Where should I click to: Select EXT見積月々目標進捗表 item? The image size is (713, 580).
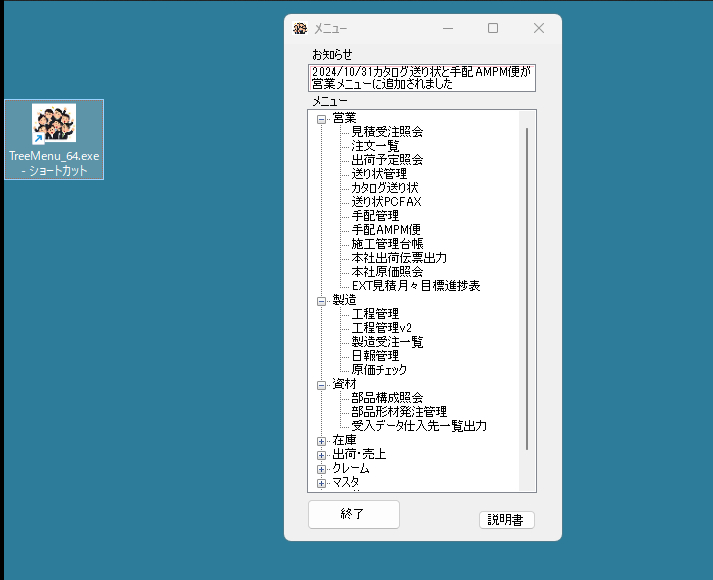coord(415,286)
